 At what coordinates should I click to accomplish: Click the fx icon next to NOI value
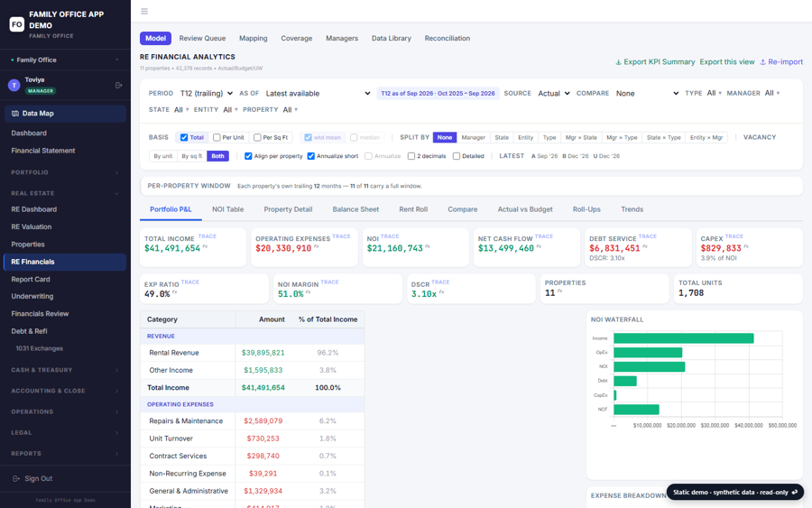click(x=428, y=247)
